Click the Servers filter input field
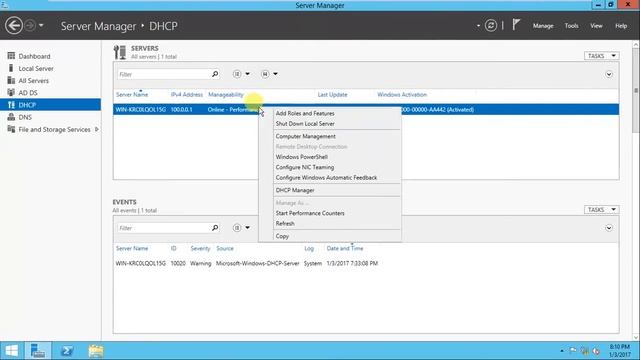Image resolution: width=640 pixels, height=360 pixels. pyautogui.click(x=163, y=74)
